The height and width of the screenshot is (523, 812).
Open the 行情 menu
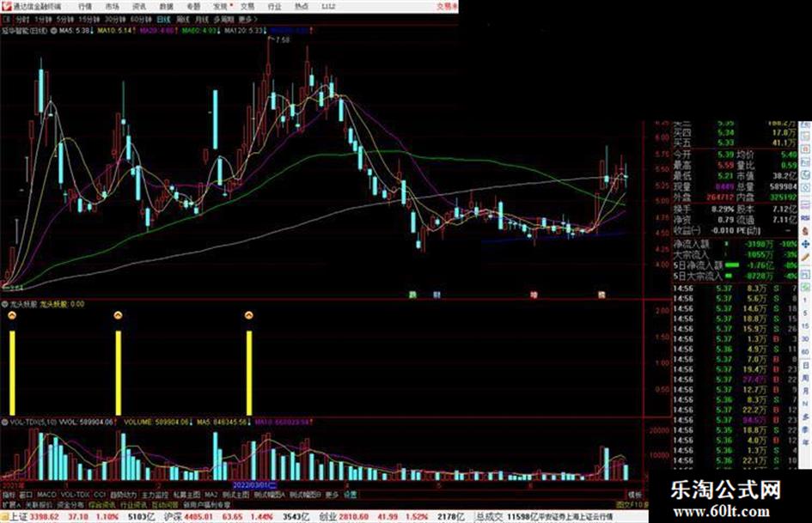click(85, 6)
